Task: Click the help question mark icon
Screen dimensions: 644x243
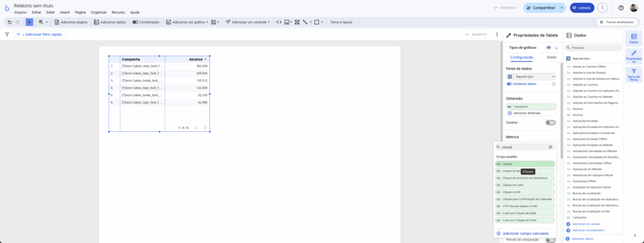Action: 621,8
